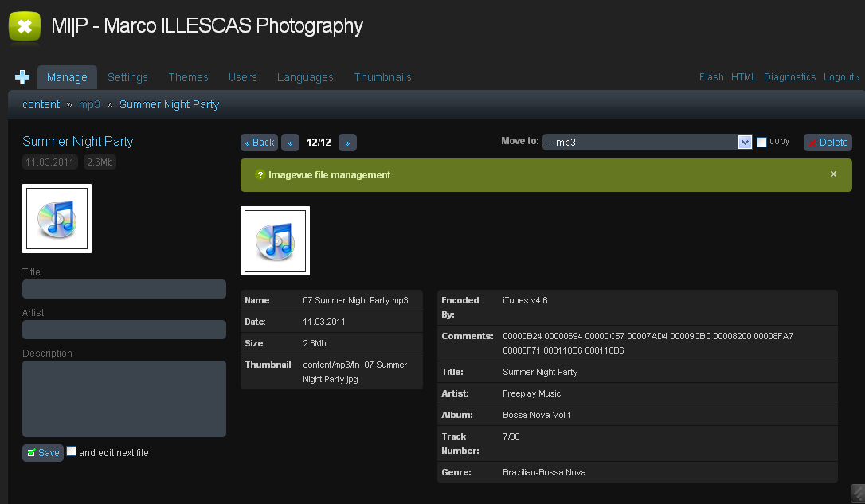Go back with the Back button
The height and width of the screenshot is (504, 865).
tap(260, 143)
